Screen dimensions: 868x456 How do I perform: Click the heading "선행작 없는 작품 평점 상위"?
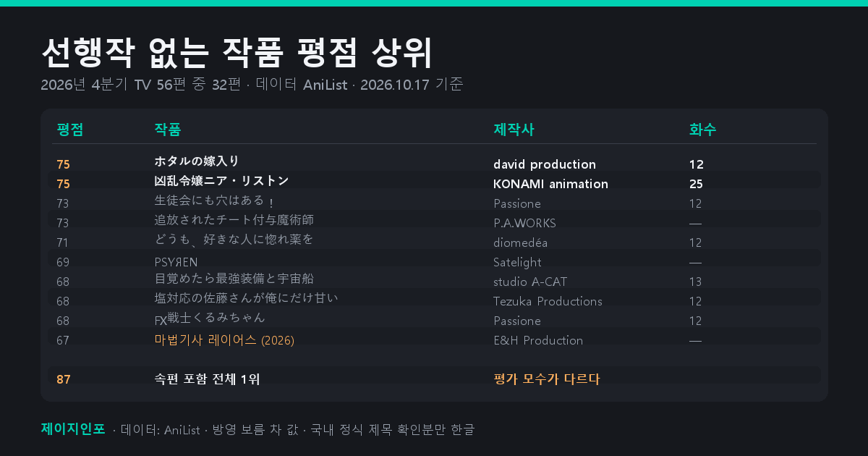(x=237, y=51)
